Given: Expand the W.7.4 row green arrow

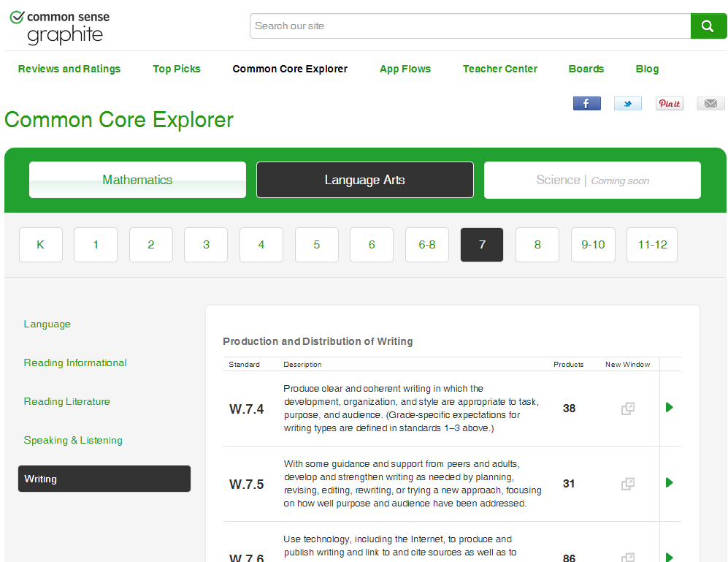Looking at the screenshot, I should [x=669, y=407].
